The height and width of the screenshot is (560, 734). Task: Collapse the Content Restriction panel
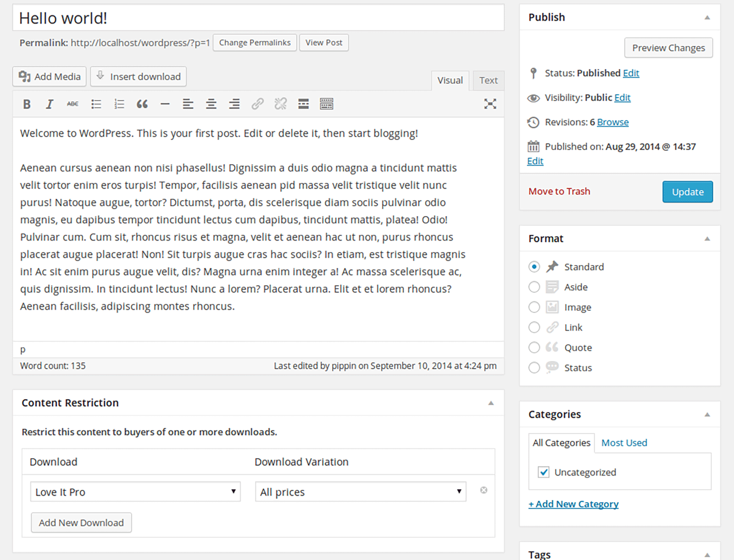click(x=491, y=403)
